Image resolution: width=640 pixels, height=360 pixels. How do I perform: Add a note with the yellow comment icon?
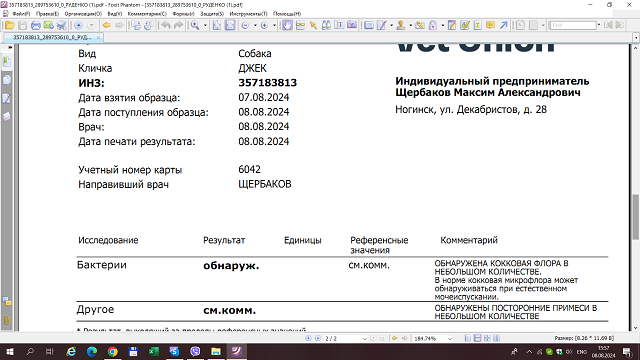click(490, 25)
